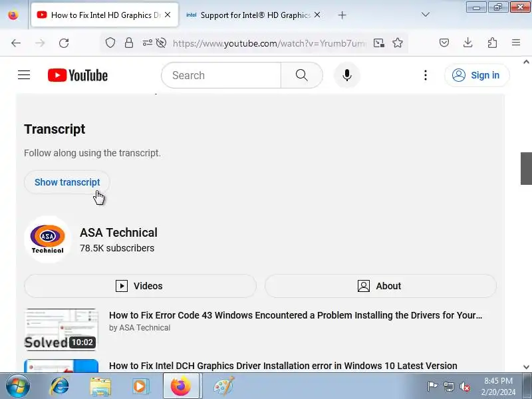The image size is (532, 399).
Task: Open site permissions icon in address bar
Action: point(147,43)
